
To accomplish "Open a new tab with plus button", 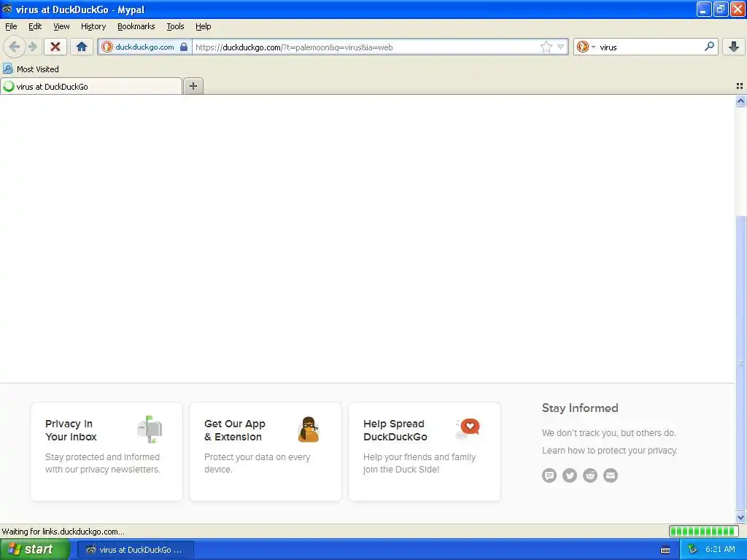I will click(x=193, y=86).
